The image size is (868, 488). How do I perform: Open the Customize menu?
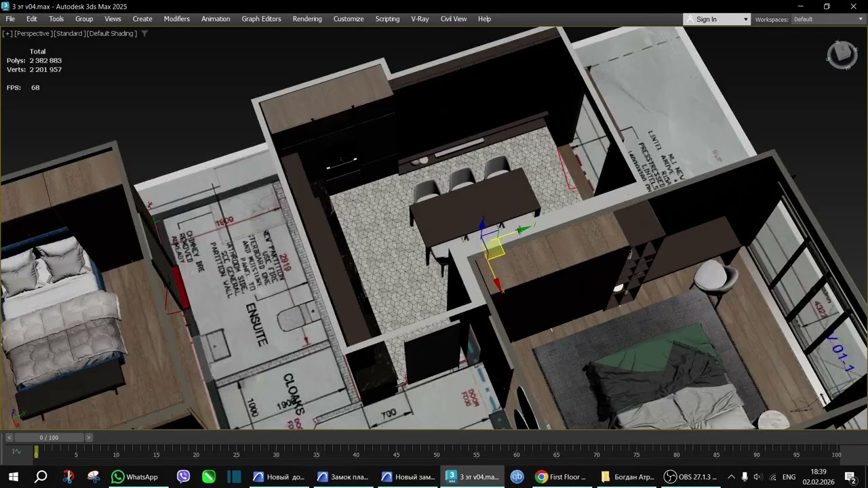click(349, 19)
